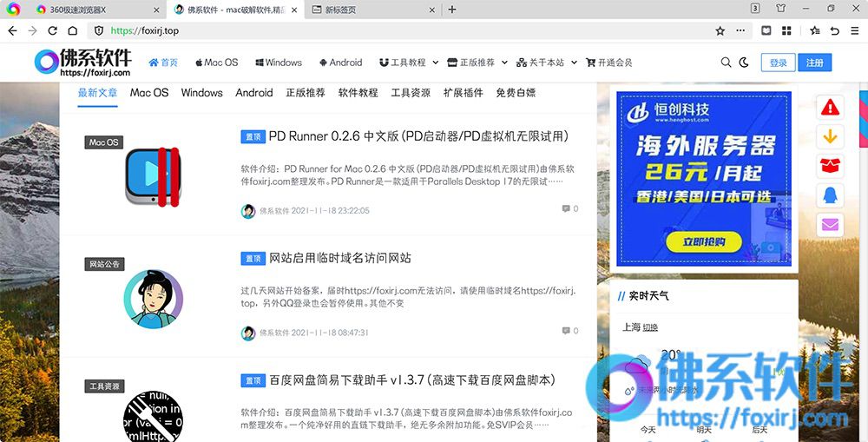Click the Mac OS tag on PD Runner thumbnail
The width and height of the screenshot is (868, 442).
coord(104,142)
